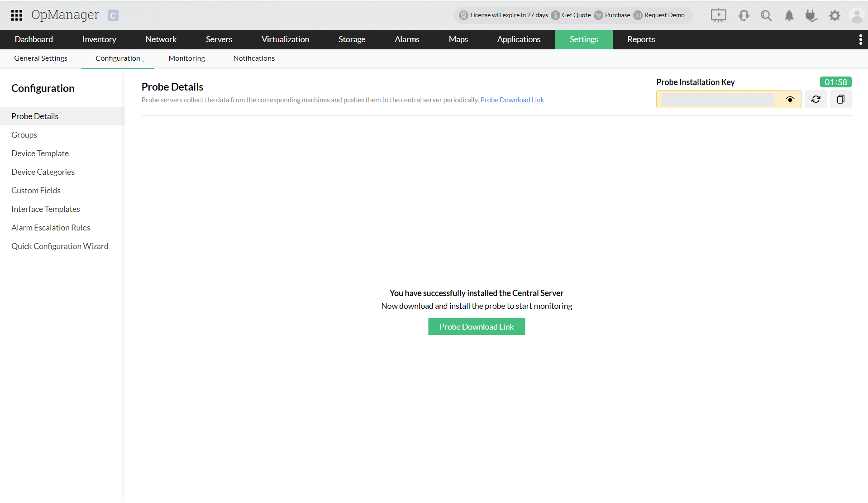This screenshot has height=503, width=868.
Task: Click the Get Quote link
Action: [x=576, y=15]
